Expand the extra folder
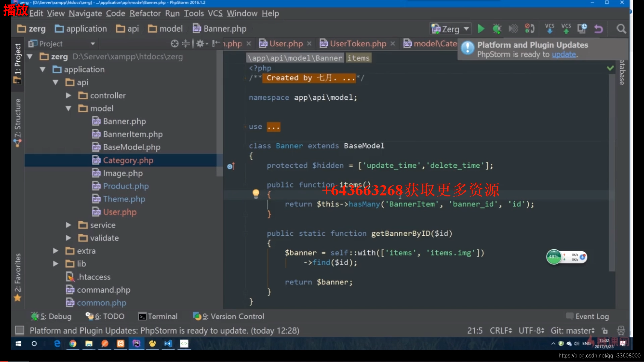The width and height of the screenshot is (644, 362). [56, 251]
